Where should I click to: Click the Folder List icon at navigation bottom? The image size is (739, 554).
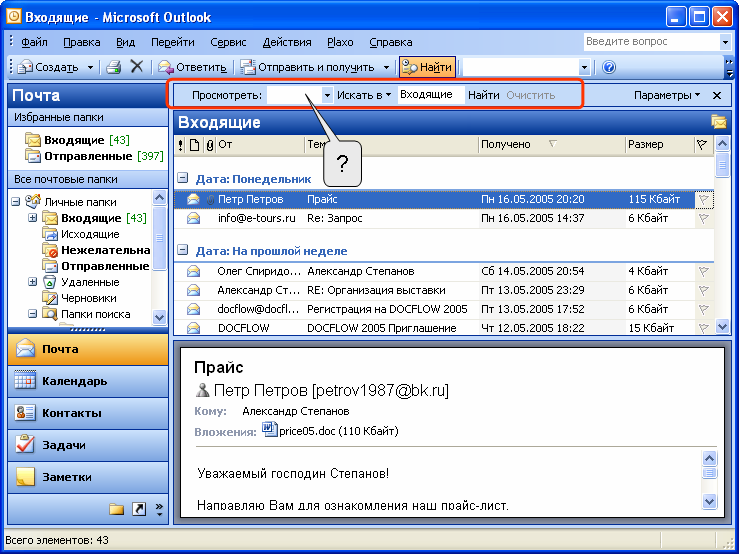click(x=116, y=509)
